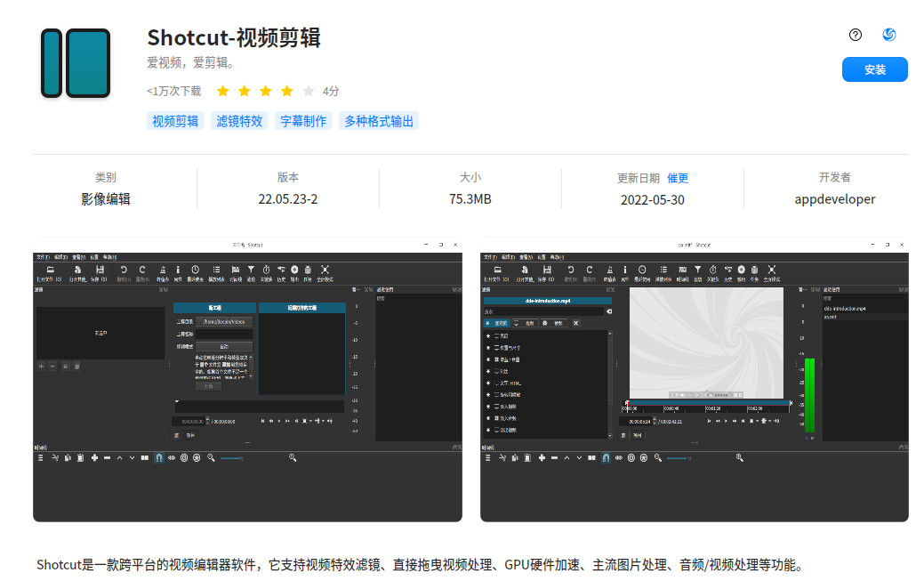The width and height of the screenshot is (924, 581).
Task: Click the developer name appdeveloper
Action: coord(835,199)
